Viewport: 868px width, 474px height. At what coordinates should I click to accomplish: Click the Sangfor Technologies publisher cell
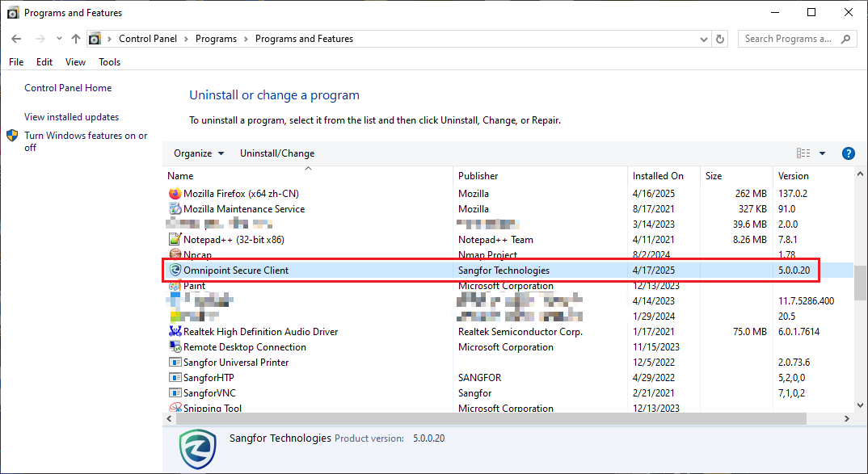[x=504, y=270]
